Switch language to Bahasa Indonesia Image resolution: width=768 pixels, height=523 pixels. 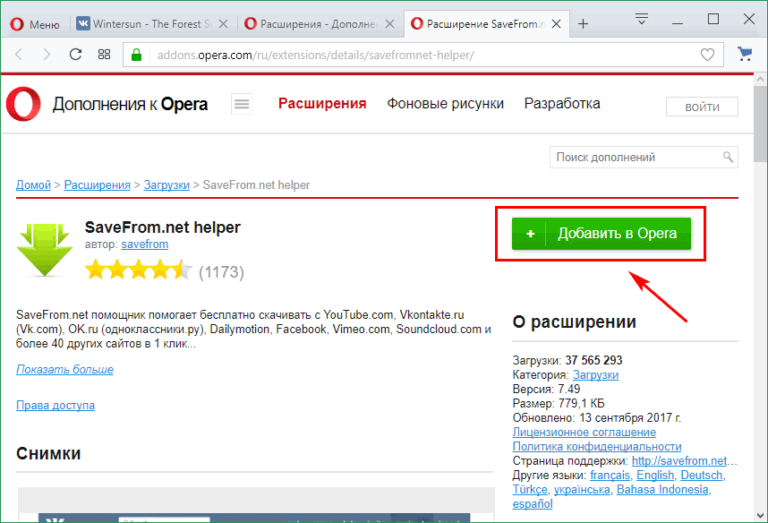[662, 489]
